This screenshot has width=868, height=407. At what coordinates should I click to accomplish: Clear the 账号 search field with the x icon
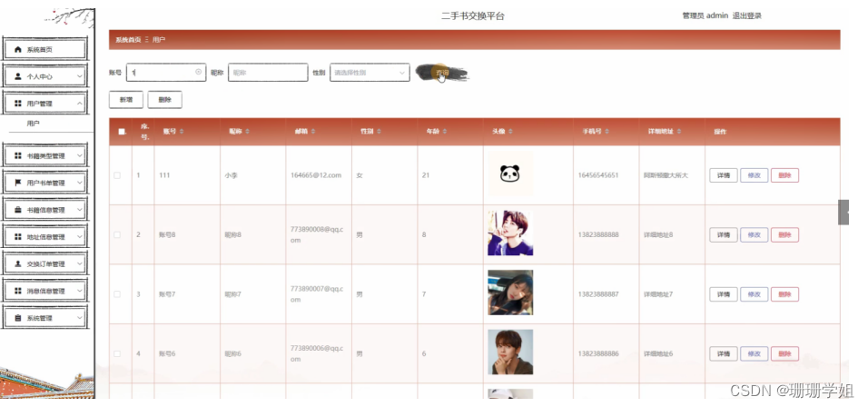coord(198,72)
